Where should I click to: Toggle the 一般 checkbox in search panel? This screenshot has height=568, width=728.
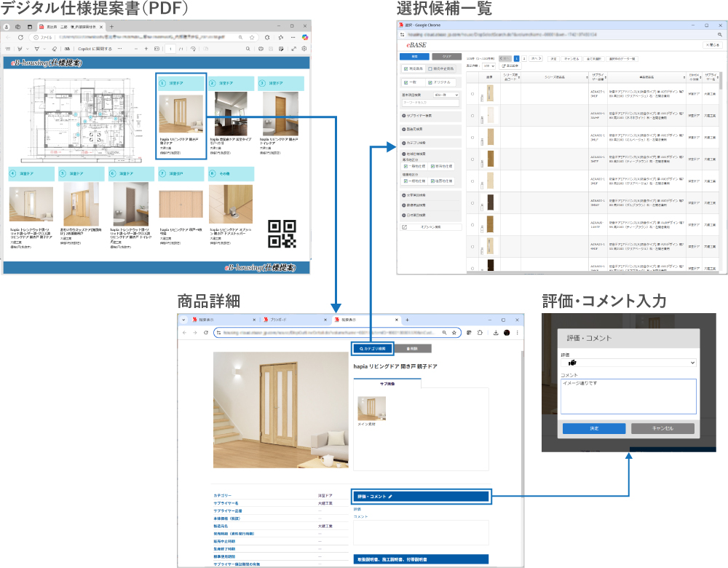point(405,82)
